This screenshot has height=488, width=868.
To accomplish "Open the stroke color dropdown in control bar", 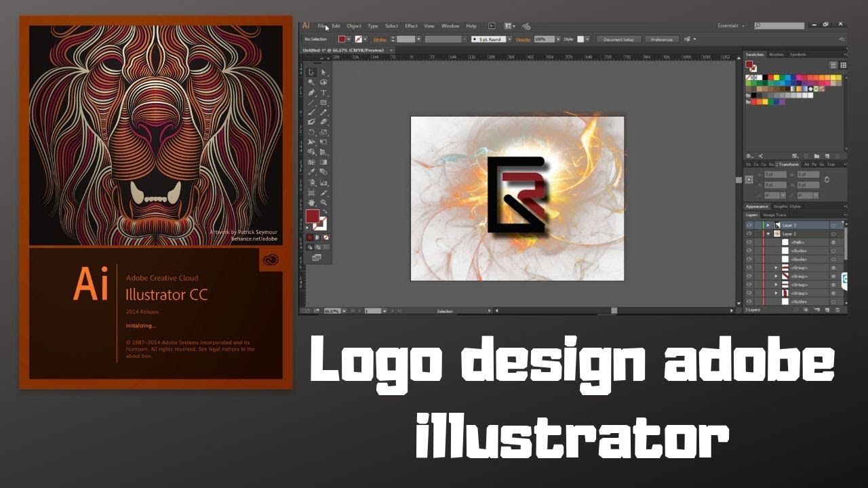I will [x=365, y=39].
